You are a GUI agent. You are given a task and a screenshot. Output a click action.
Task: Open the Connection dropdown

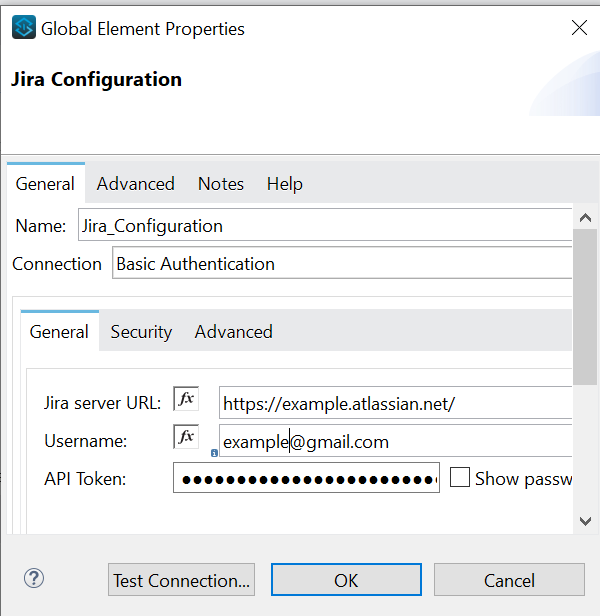pyautogui.click(x=340, y=264)
